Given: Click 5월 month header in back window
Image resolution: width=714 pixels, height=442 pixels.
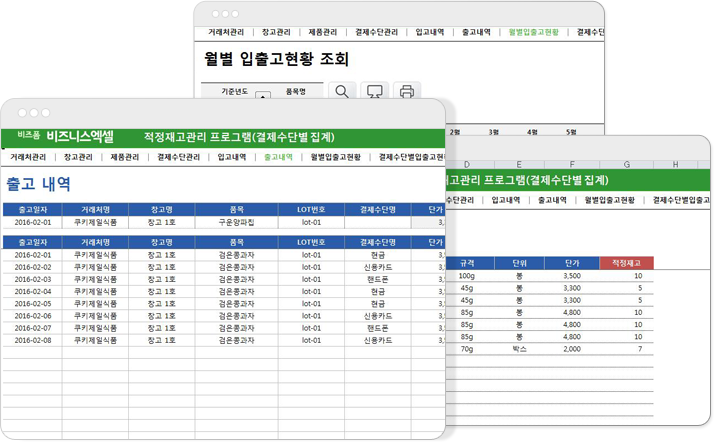Looking at the screenshot, I should [571, 132].
